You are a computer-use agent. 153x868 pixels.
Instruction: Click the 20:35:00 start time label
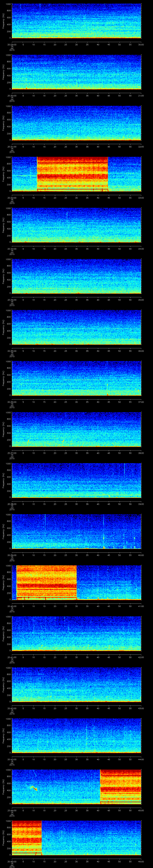tap(12, 351)
